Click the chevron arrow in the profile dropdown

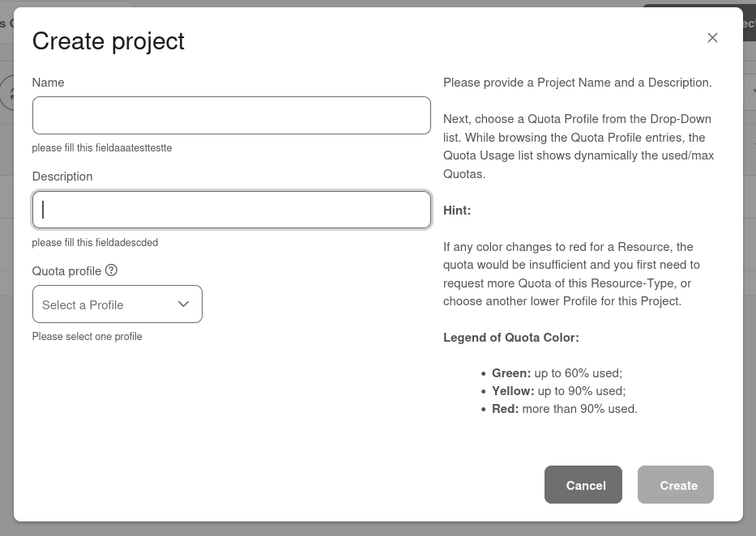pos(183,304)
